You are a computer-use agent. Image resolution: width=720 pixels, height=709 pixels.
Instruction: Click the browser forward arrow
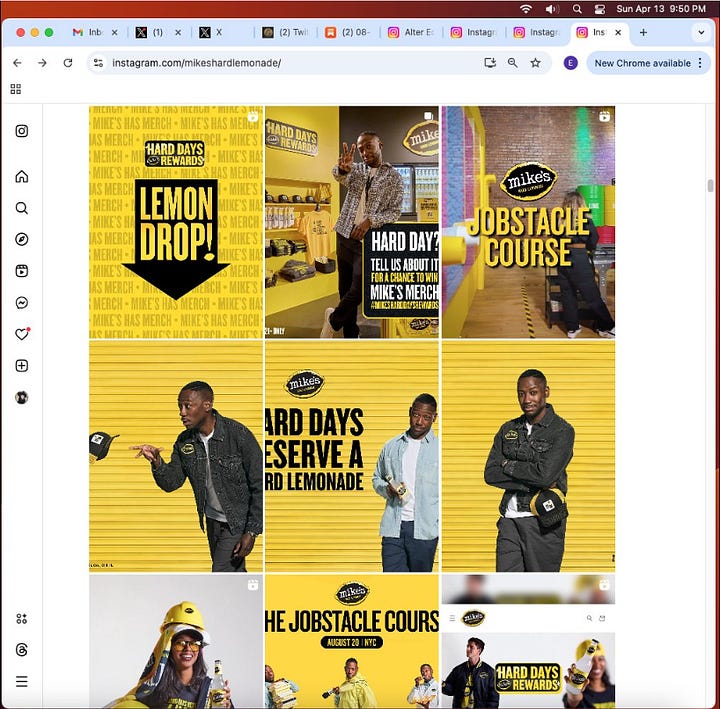[x=42, y=63]
